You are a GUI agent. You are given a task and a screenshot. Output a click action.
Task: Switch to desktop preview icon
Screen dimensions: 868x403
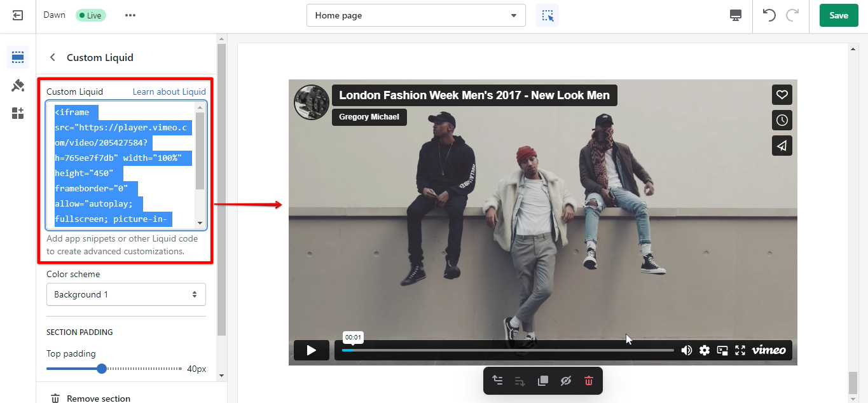click(x=736, y=15)
